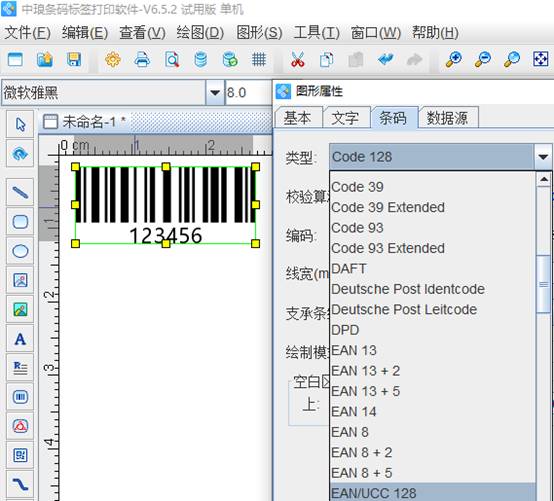Select the barcode drawing tool
The height and width of the screenshot is (501, 554).
[20, 397]
